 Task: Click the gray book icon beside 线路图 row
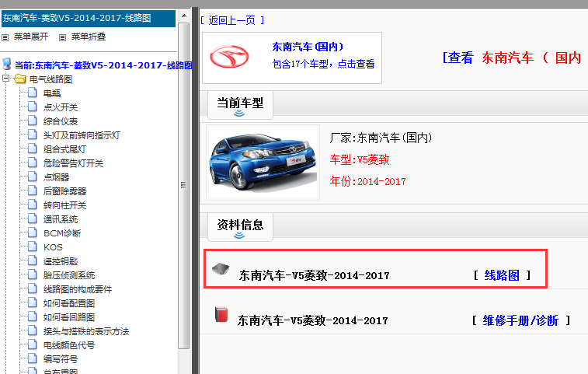pyautogui.click(x=221, y=269)
